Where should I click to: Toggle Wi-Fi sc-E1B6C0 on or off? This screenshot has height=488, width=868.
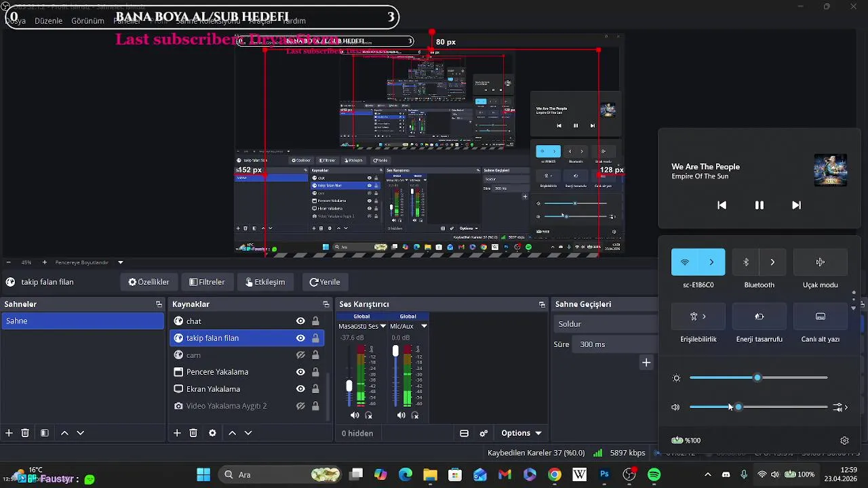tap(685, 262)
